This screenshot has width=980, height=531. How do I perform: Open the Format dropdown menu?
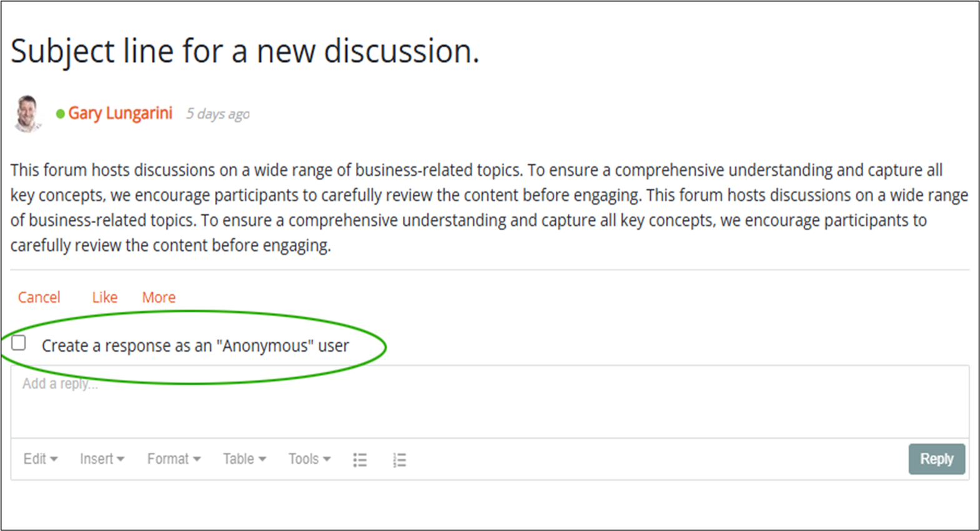pyautogui.click(x=174, y=459)
